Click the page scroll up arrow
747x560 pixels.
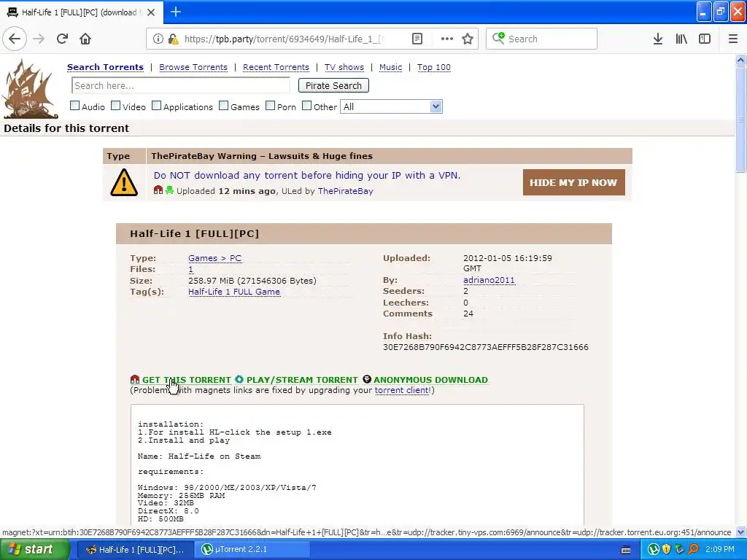[741, 61]
